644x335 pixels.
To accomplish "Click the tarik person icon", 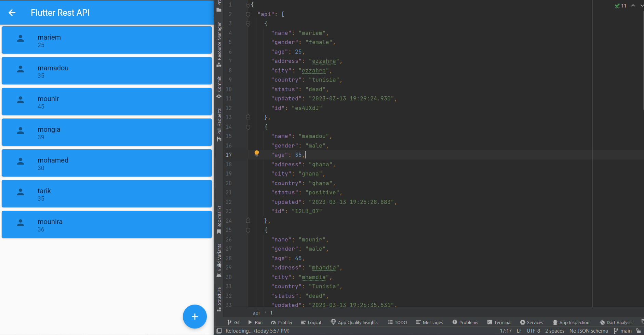I will point(21,192).
